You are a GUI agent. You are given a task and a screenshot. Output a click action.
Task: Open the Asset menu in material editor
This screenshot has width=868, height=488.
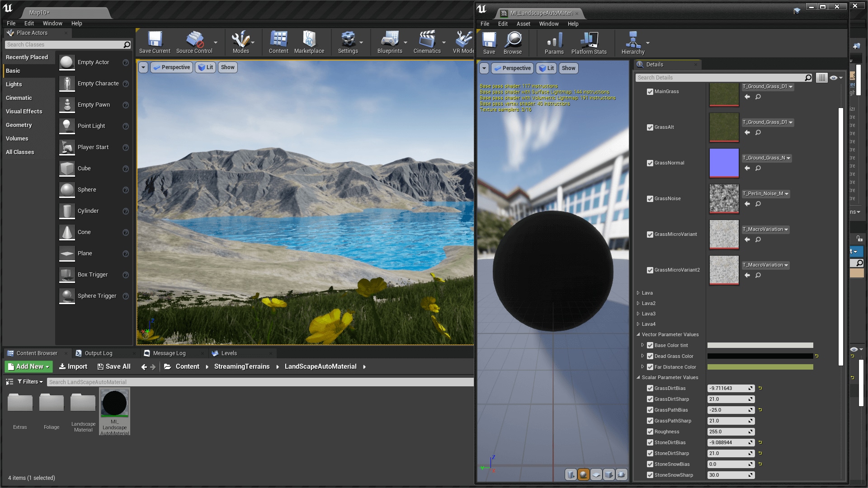point(523,24)
